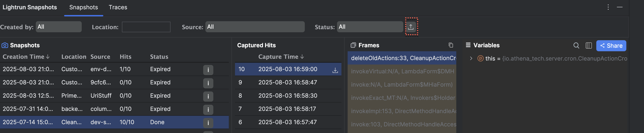Expand the 'this' variable node
The height and width of the screenshot is (133, 644).
[471, 59]
